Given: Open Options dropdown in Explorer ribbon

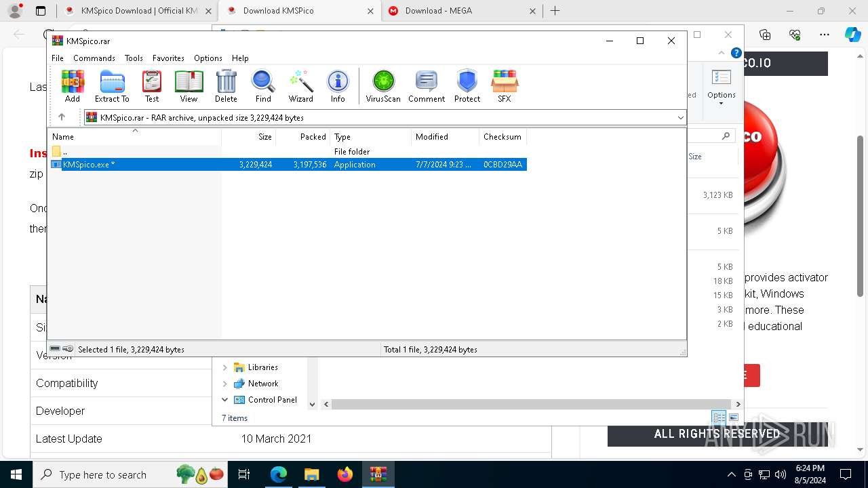Looking at the screenshot, I should [x=721, y=86].
